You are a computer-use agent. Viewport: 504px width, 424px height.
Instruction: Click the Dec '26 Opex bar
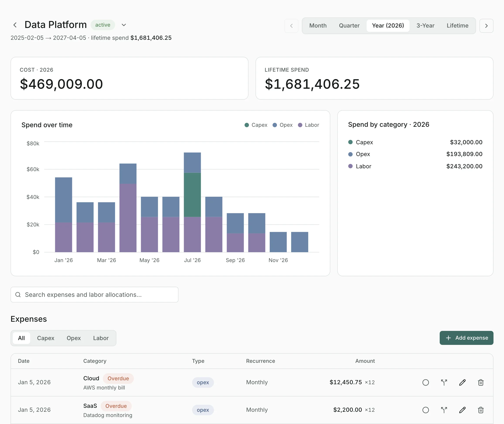tap(299, 242)
